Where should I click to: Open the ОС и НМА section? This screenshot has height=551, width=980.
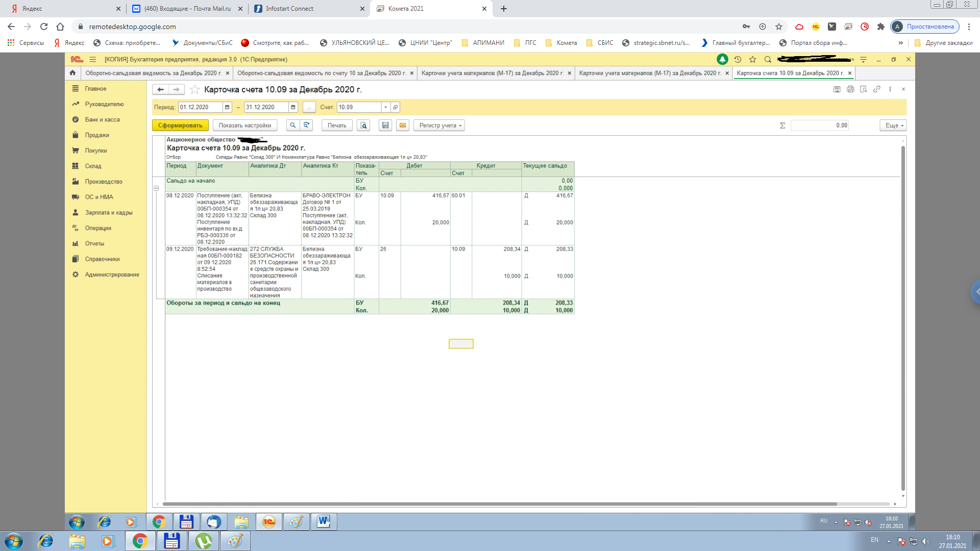99,197
